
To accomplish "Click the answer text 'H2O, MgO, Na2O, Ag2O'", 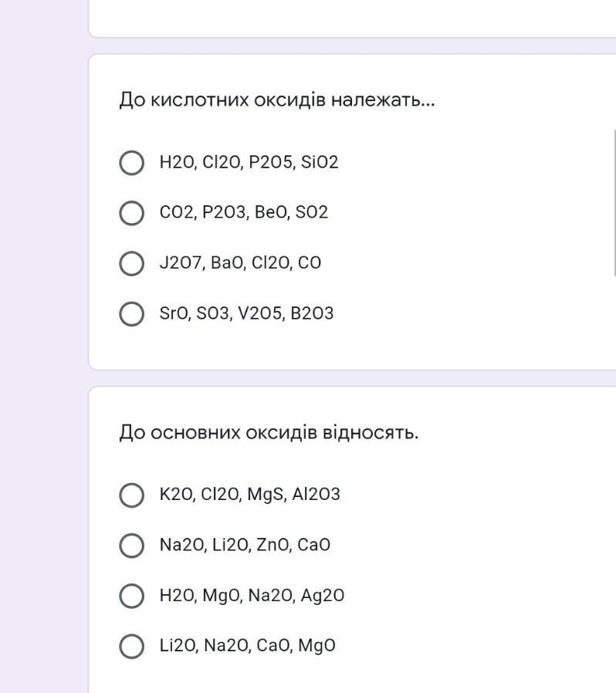I will tap(252, 596).
